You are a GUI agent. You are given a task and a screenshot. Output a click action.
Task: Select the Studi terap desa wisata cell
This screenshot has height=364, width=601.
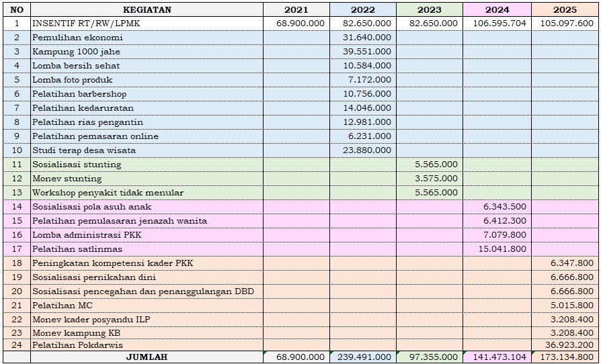(147, 150)
